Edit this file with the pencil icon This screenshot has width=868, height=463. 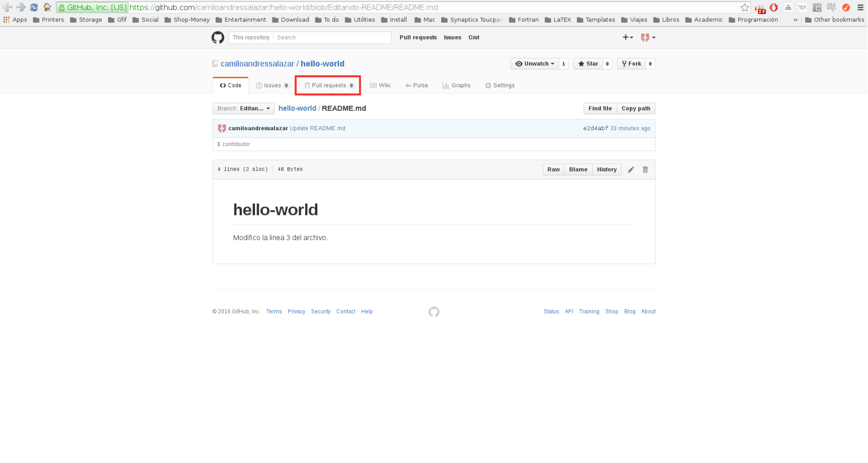631,170
